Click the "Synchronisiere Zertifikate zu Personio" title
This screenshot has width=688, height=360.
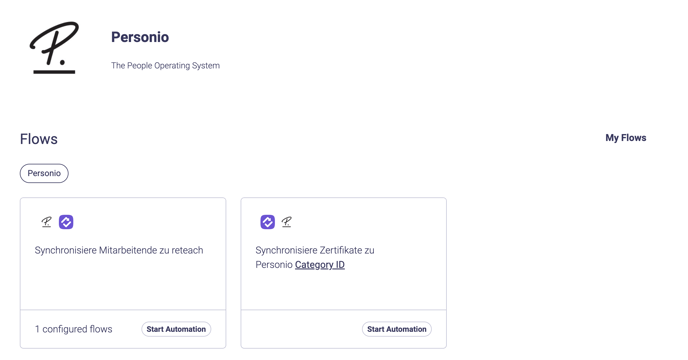(x=315, y=257)
